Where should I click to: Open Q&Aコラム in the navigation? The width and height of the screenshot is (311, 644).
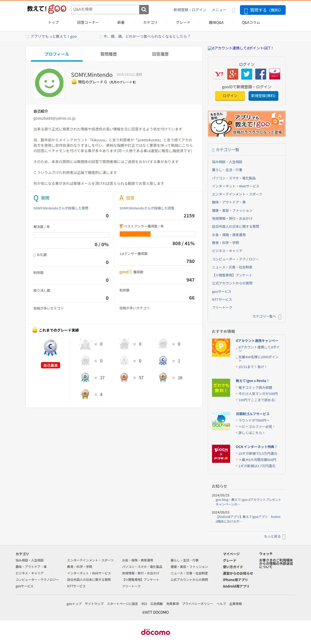pyautogui.click(x=251, y=23)
